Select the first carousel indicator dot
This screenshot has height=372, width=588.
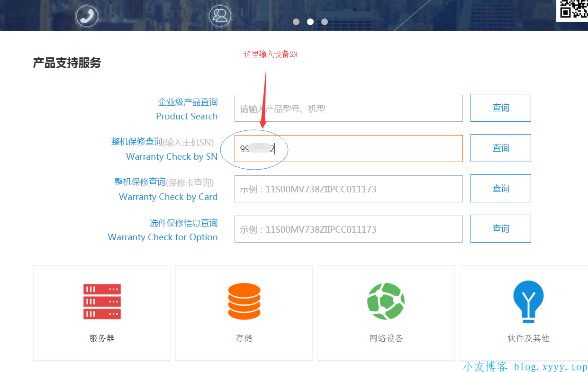296,22
